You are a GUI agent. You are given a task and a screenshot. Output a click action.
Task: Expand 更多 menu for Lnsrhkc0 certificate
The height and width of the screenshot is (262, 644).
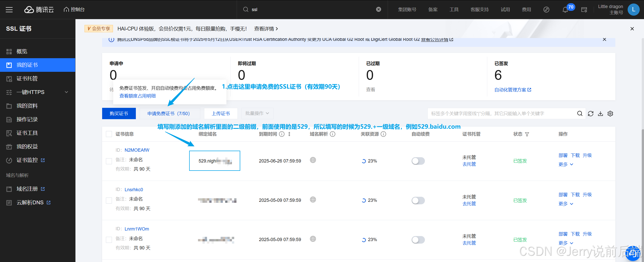coord(566,204)
